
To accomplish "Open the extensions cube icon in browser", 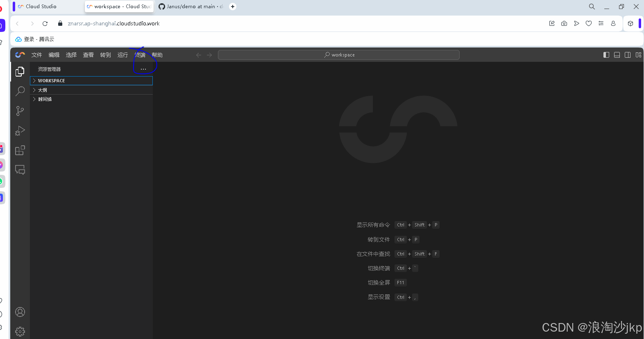I will [630, 23].
